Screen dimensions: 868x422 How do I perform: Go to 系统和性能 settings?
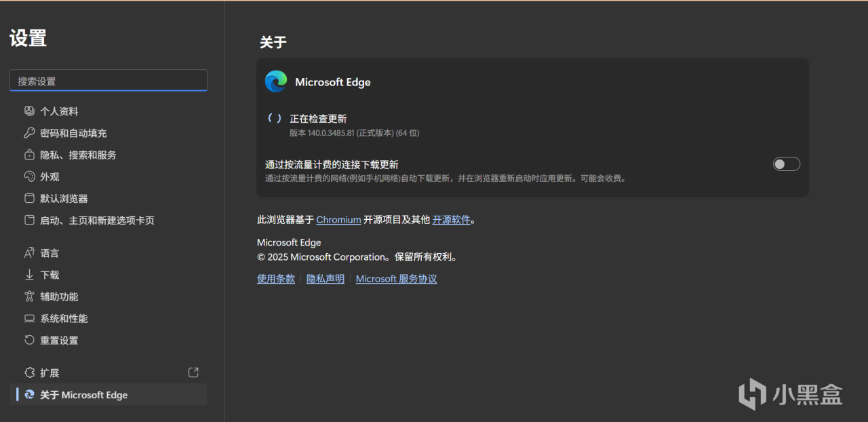64,318
